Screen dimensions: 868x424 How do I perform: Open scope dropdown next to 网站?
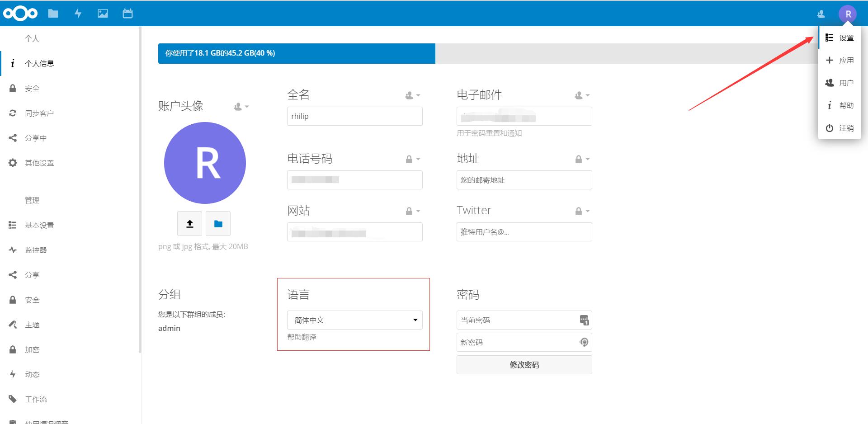[x=413, y=211]
